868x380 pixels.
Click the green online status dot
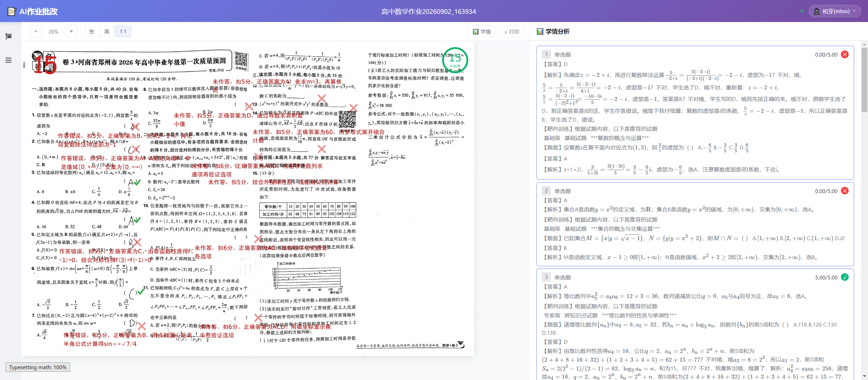pos(802,11)
